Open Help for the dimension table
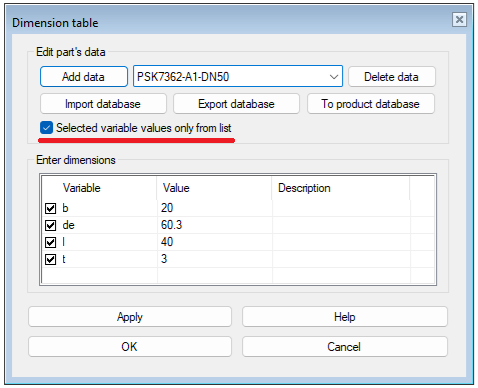The height and width of the screenshot is (388, 478). pyautogui.click(x=345, y=317)
